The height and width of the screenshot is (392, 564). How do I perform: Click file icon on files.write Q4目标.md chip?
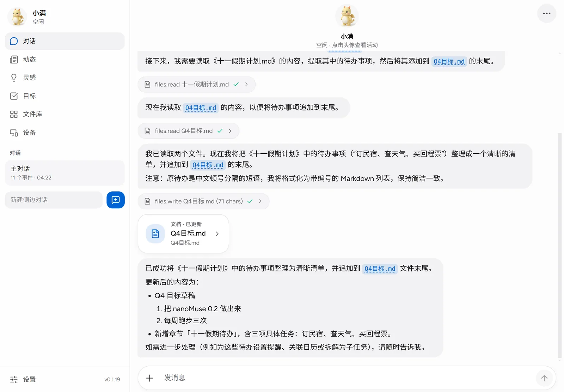tap(148, 201)
